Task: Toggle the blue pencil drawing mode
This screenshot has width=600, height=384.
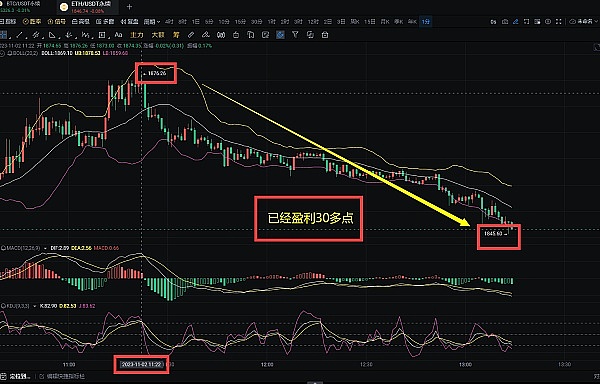Action: click(515, 22)
